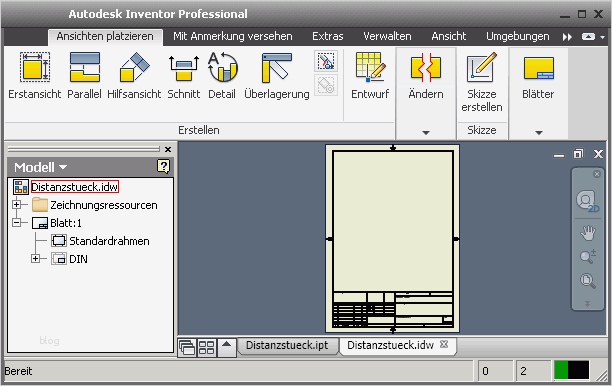
Task: Switch to Distanzstueck.ipt document tab
Action: pos(287,345)
